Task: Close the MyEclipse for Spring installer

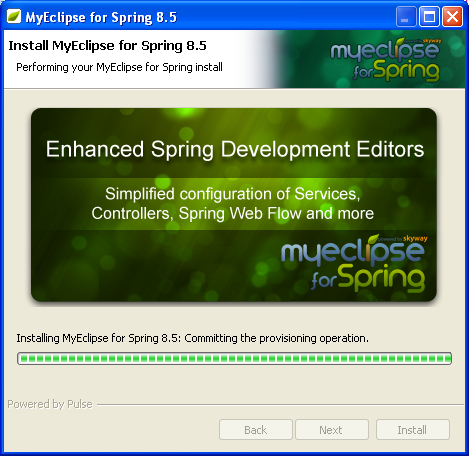Action: [452, 17]
